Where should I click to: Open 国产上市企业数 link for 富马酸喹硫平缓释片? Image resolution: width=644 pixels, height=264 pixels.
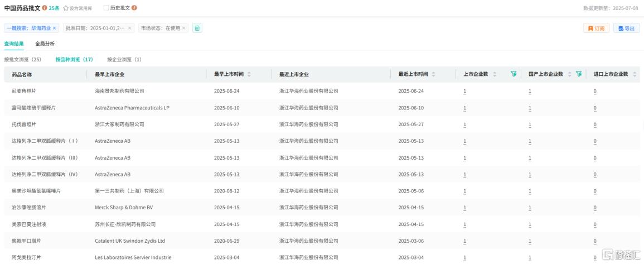[530, 108]
